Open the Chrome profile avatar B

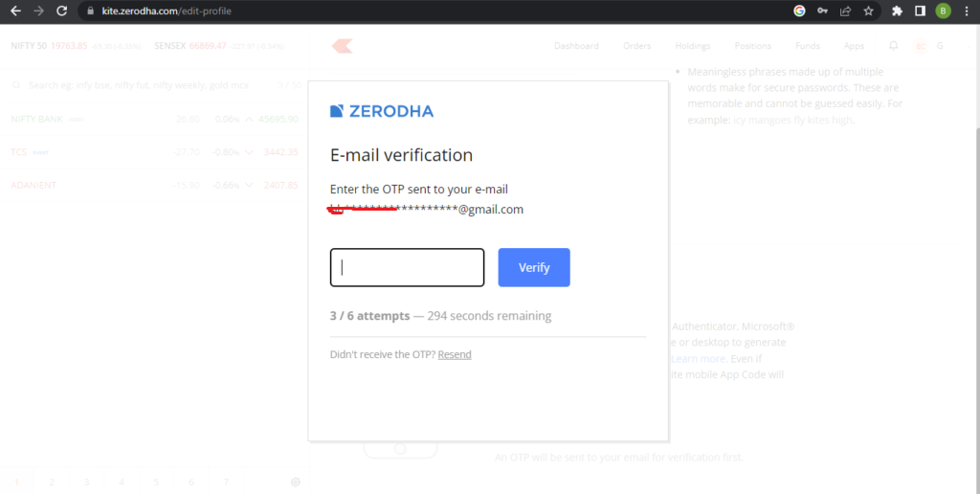click(943, 11)
